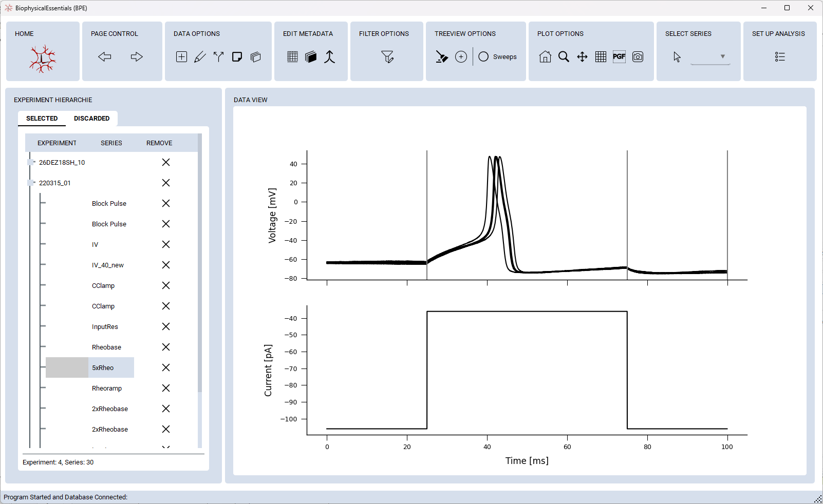Click the black stacked layers metadata icon
This screenshot has width=823, height=504.
click(x=311, y=57)
